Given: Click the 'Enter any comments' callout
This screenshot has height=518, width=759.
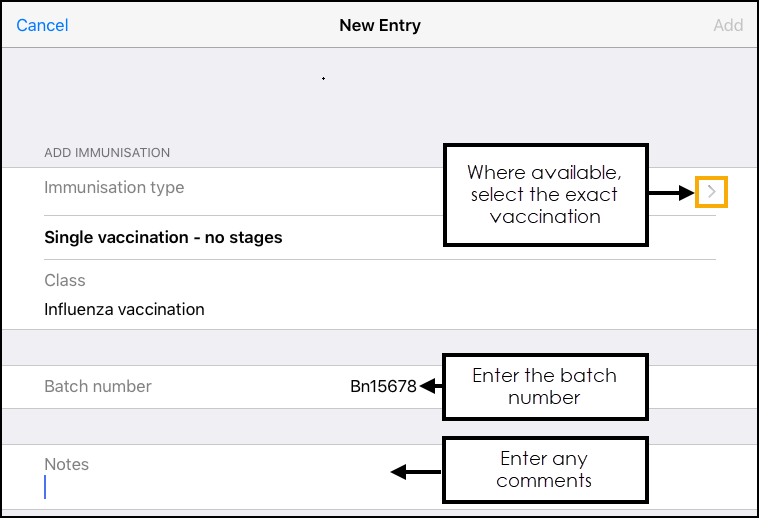Looking at the screenshot, I should (x=544, y=469).
